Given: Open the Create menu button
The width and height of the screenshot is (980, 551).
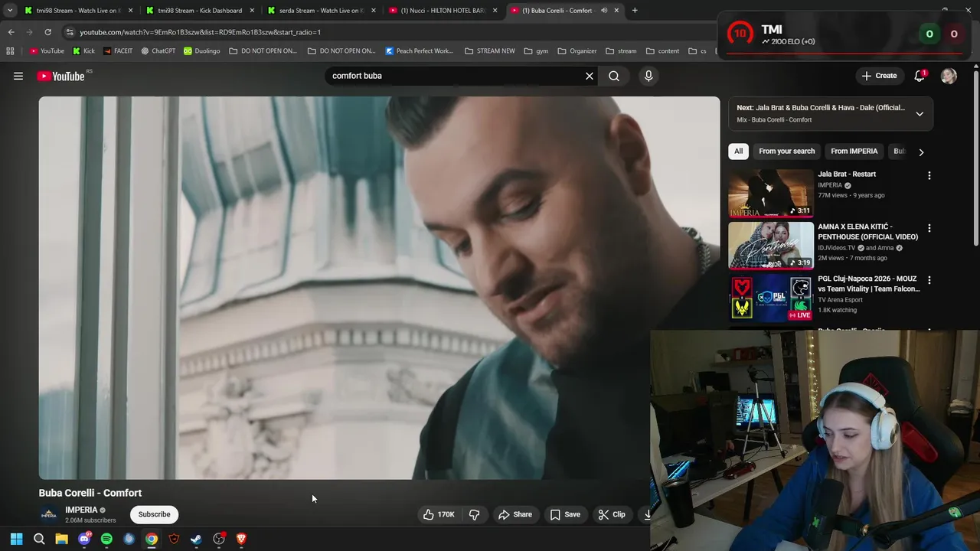Looking at the screenshot, I should [879, 76].
